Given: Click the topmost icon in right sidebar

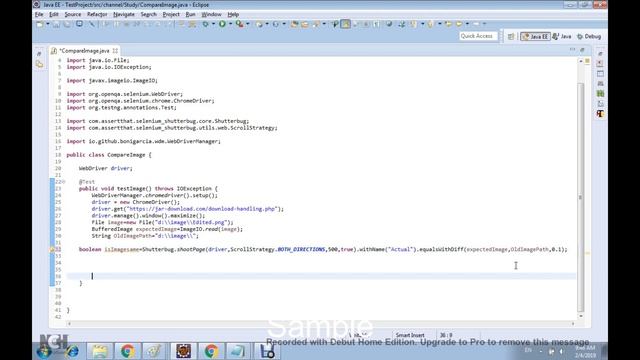Looking at the screenshot, I should [x=600, y=53].
